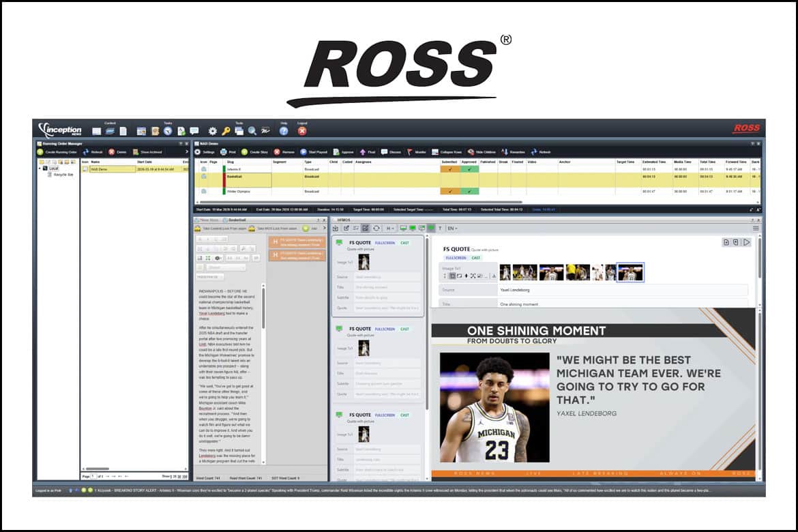Toggle Hide Children in rundown toolbar

point(471,152)
